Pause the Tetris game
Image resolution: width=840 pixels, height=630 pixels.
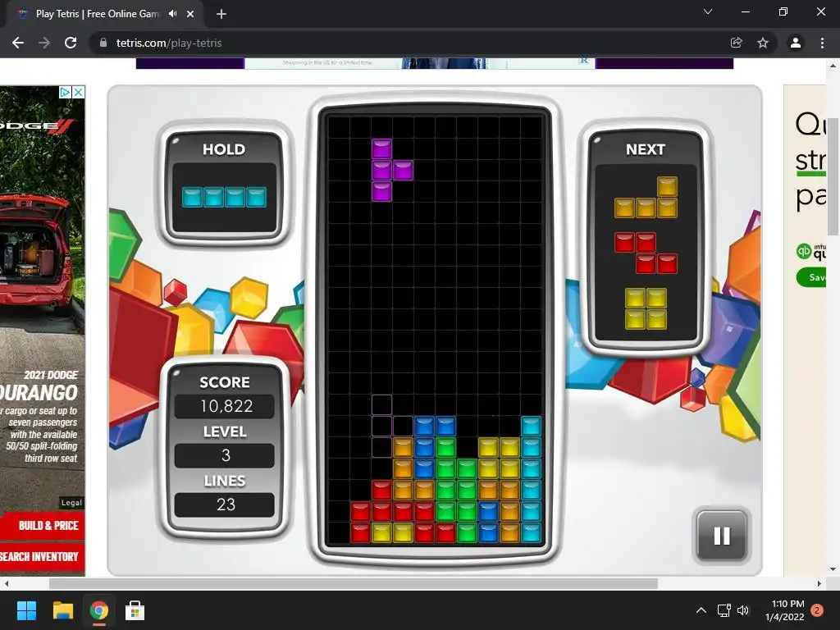point(722,536)
